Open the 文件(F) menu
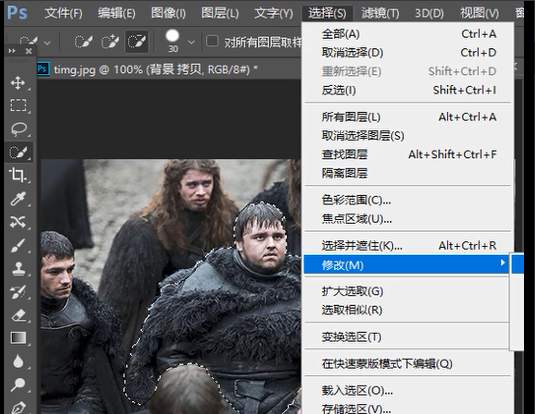 (63, 13)
